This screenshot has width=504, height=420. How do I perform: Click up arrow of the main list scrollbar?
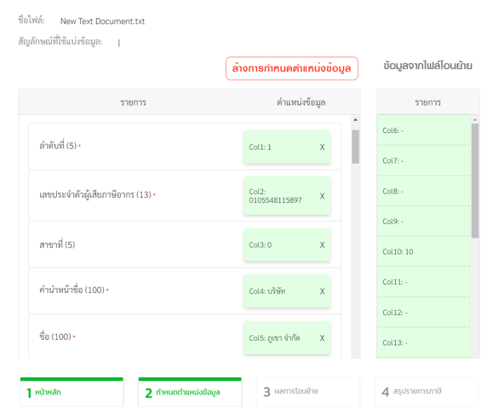(356, 119)
